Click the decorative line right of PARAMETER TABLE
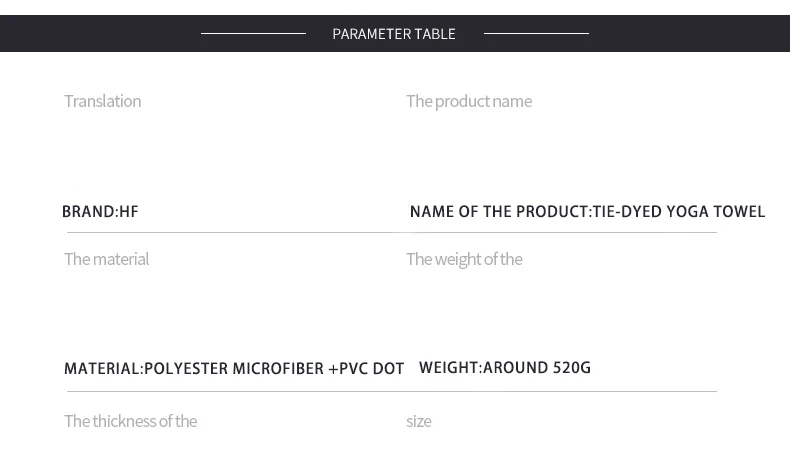This screenshot has height=461, width=790. (536, 33)
